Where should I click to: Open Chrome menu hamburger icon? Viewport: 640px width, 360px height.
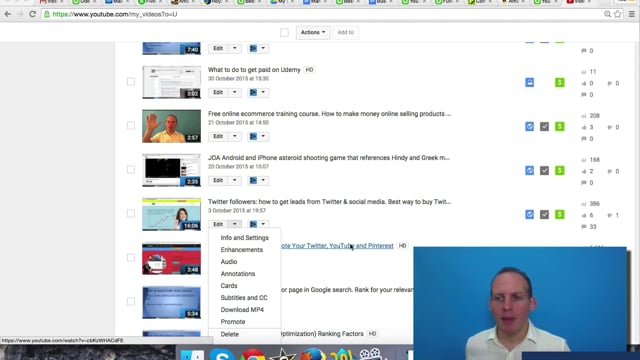pos(631,14)
